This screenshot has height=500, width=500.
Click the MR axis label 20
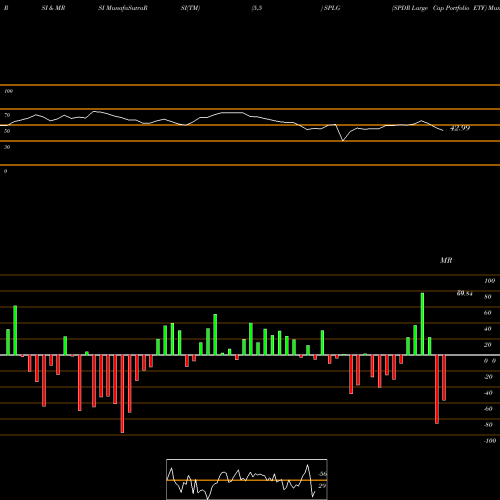click(x=488, y=345)
